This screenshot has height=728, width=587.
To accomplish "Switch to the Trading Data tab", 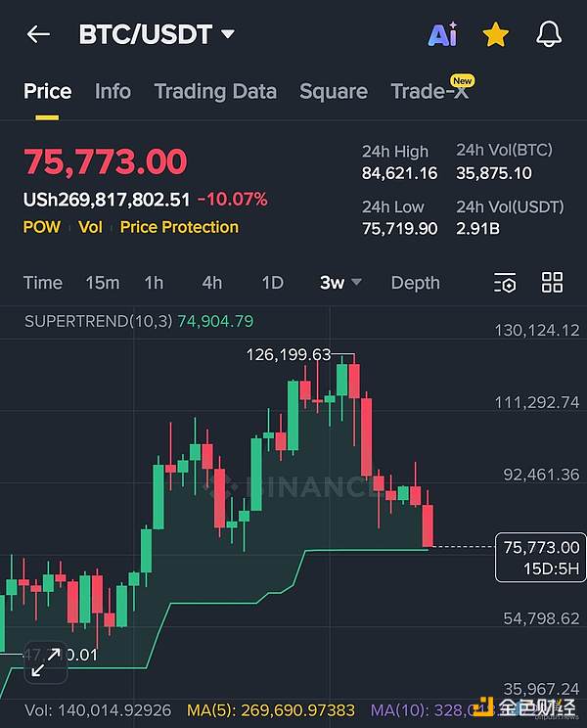I will click(x=215, y=91).
